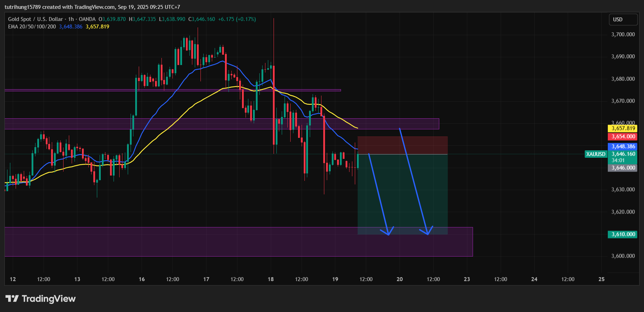Click the 3,690.000 price scale label
This screenshot has height=312, width=644.
623,57
